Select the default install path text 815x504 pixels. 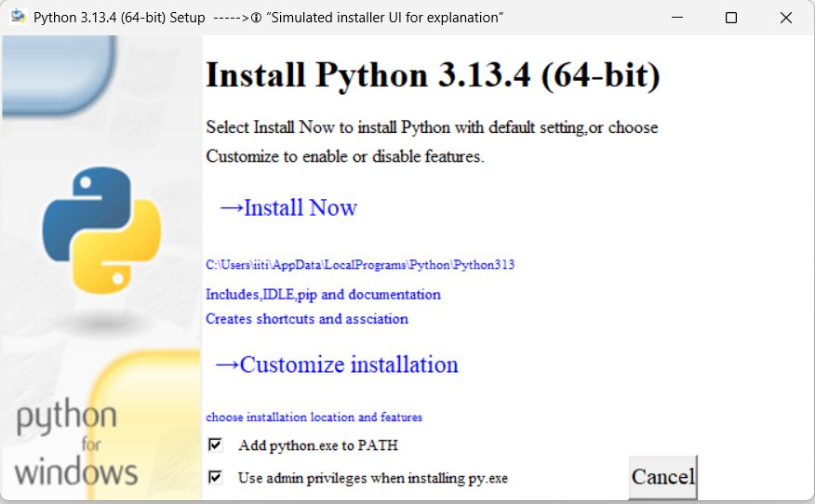pyautogui.click(x=360, y=265)
